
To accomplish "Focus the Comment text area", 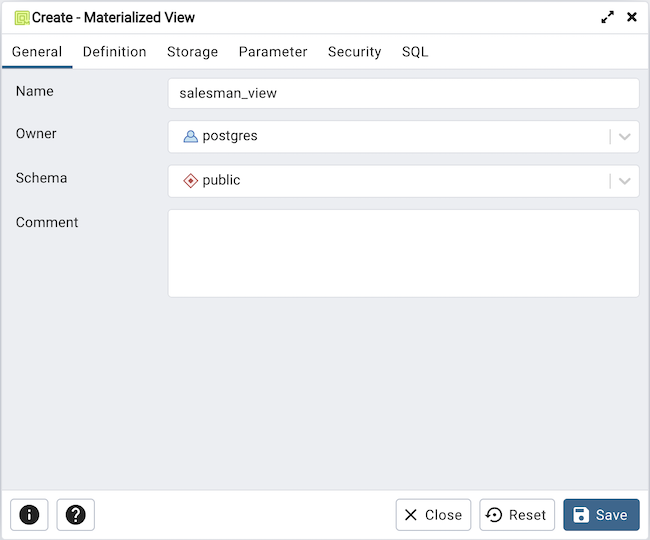I will tap(403, 253).
